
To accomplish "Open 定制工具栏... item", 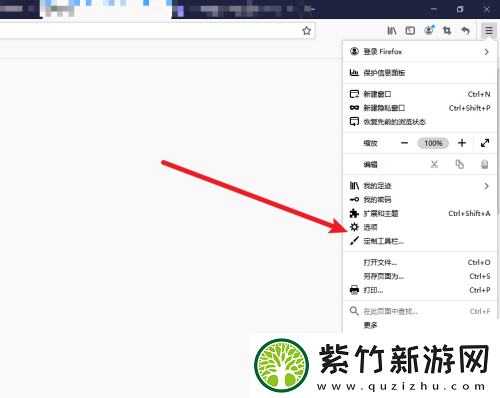I will 419,241.
